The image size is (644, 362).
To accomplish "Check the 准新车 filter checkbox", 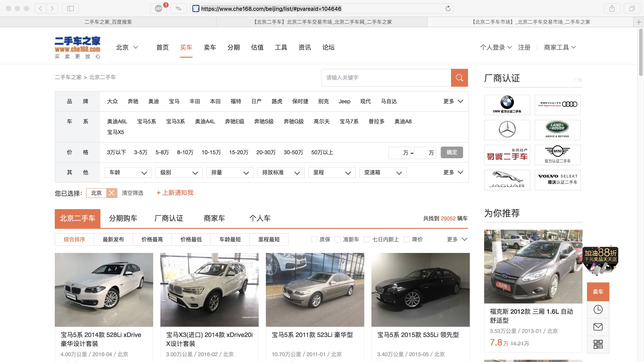I will 338,239.
